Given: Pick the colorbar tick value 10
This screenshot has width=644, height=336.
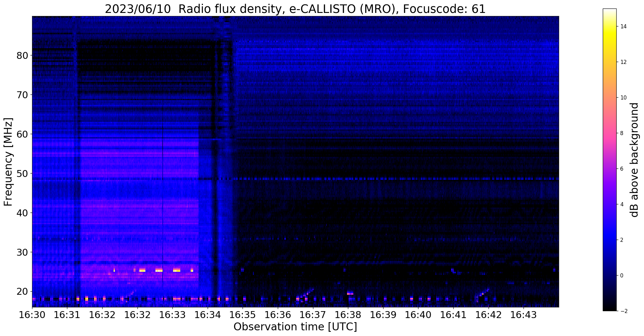Looking at the screenshot, I should [x=623, y=98].
